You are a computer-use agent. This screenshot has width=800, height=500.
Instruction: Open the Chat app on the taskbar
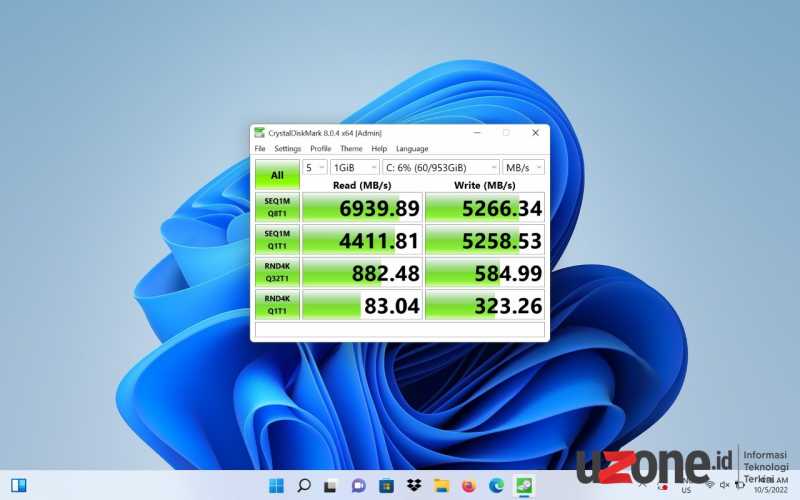(359, 485)
